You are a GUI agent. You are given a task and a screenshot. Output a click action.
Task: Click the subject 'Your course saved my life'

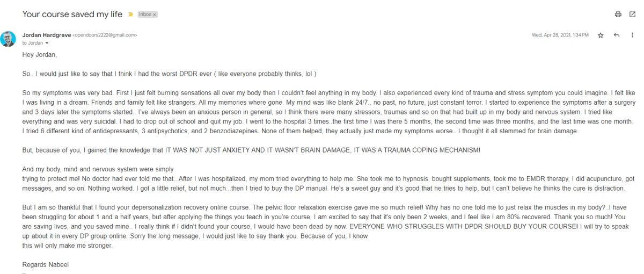click(72, 14)
